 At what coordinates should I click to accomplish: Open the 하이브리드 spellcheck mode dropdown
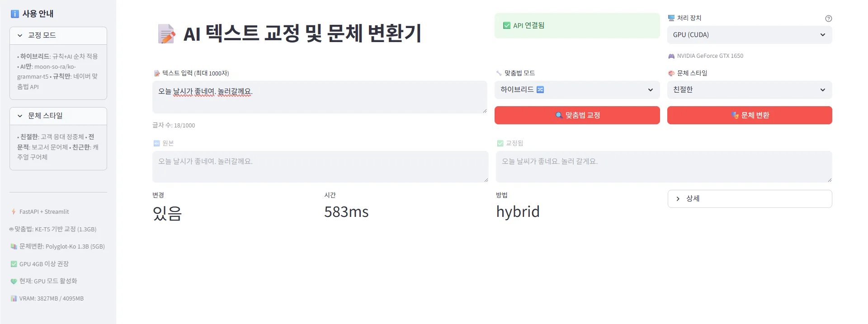[x=577, y=89]
